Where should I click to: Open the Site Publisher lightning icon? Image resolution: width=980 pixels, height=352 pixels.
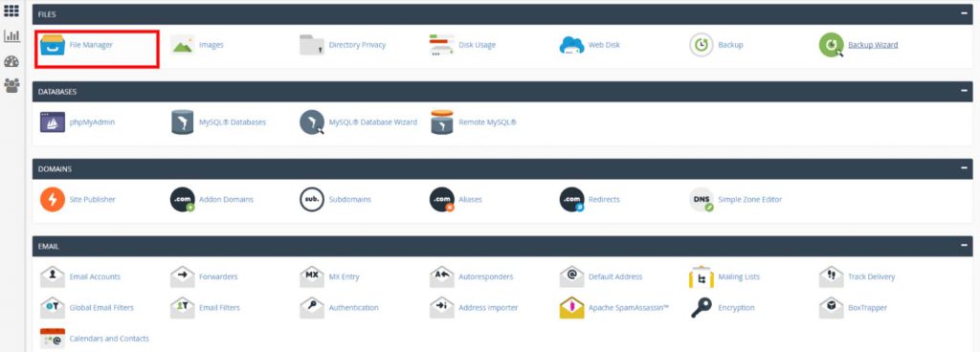[x=53, y=200]
